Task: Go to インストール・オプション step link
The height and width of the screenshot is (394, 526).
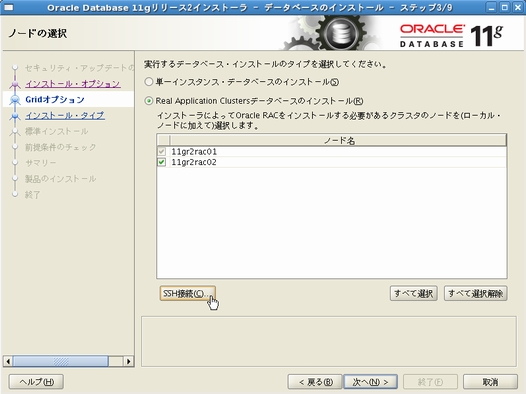Action: [x=73, y=83]
